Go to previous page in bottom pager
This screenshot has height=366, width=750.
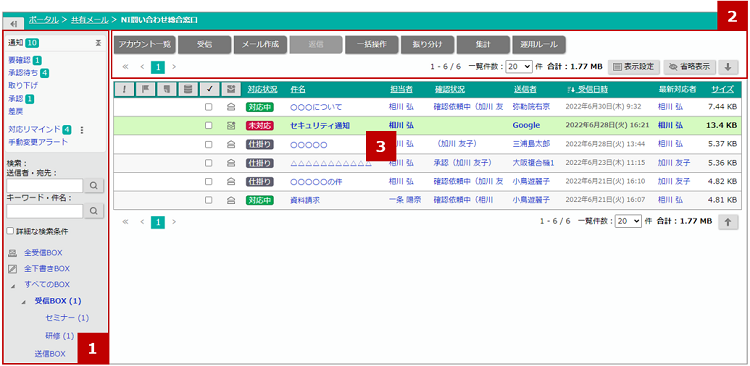coord(142,222)
